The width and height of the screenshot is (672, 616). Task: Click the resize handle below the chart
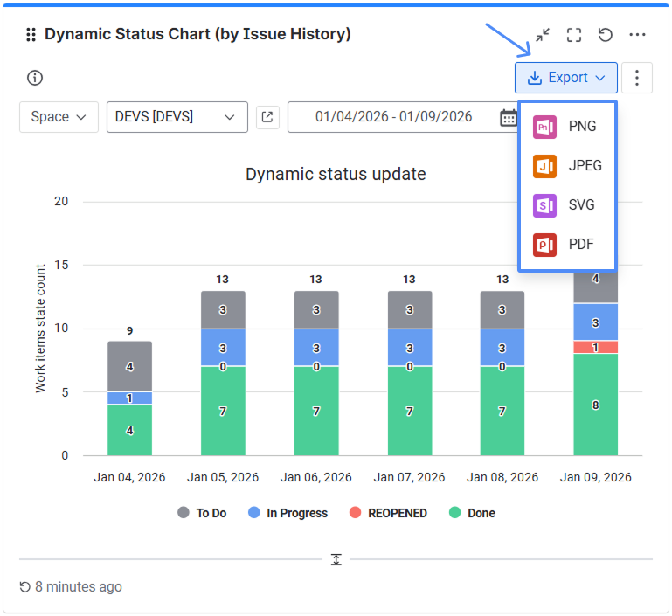(336, 559)
